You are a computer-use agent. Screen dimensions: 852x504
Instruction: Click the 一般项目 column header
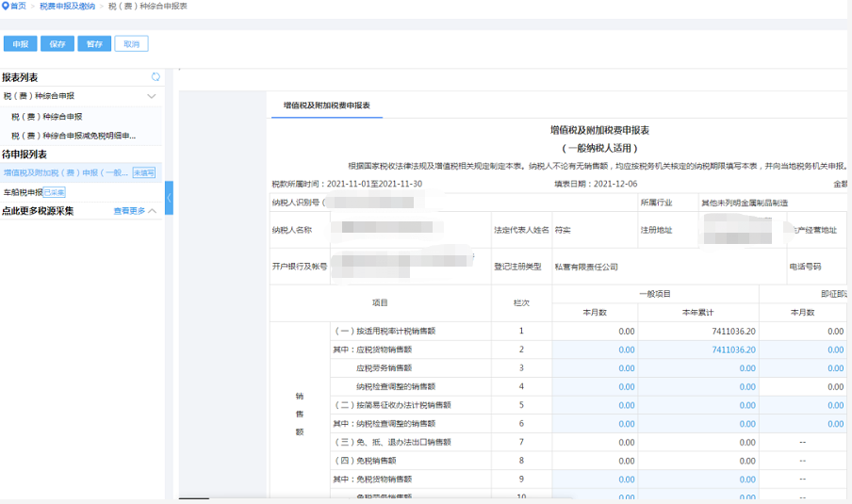655,294
